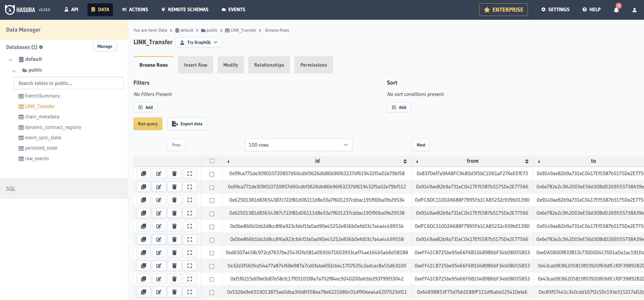
Task: Open the 100 rows page size dropdown
Action: click(x=298, y=145)
